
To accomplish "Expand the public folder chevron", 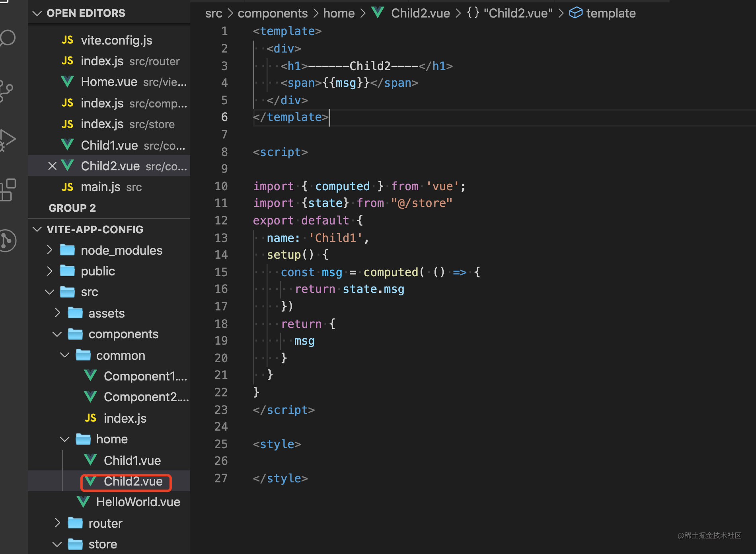I will tap(49, 271).
